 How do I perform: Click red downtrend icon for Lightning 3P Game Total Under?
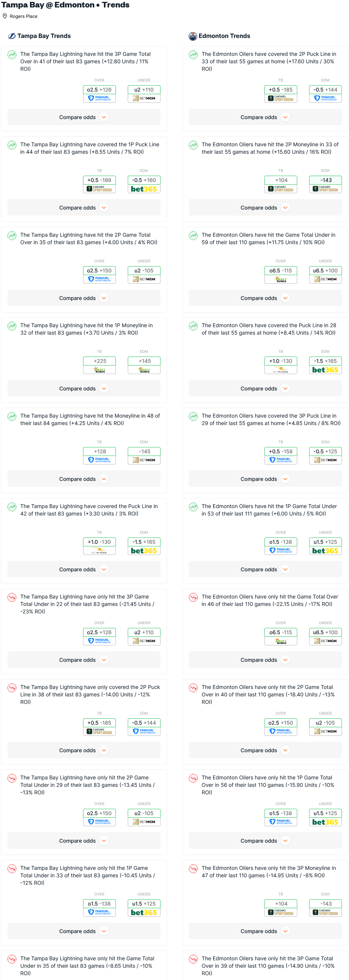click(x=12, y=597)
